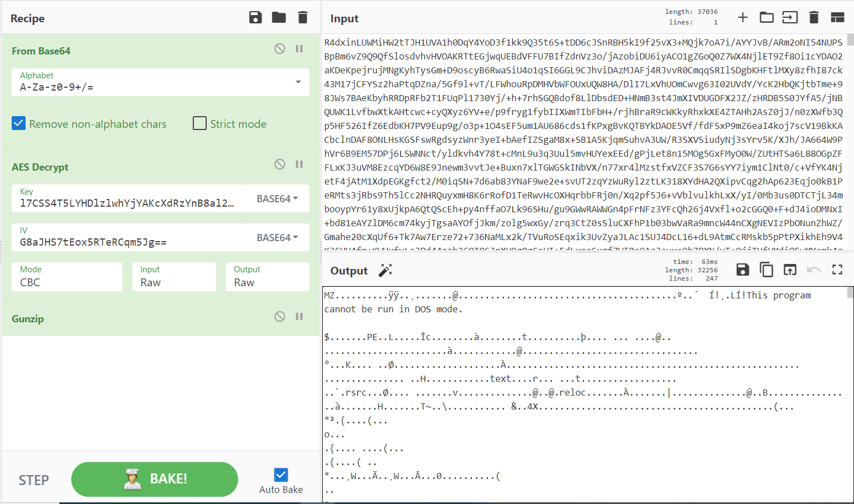Maximise the output pane
The height and width of the screenshot is (504, 854).
click(x=837, y=270)
